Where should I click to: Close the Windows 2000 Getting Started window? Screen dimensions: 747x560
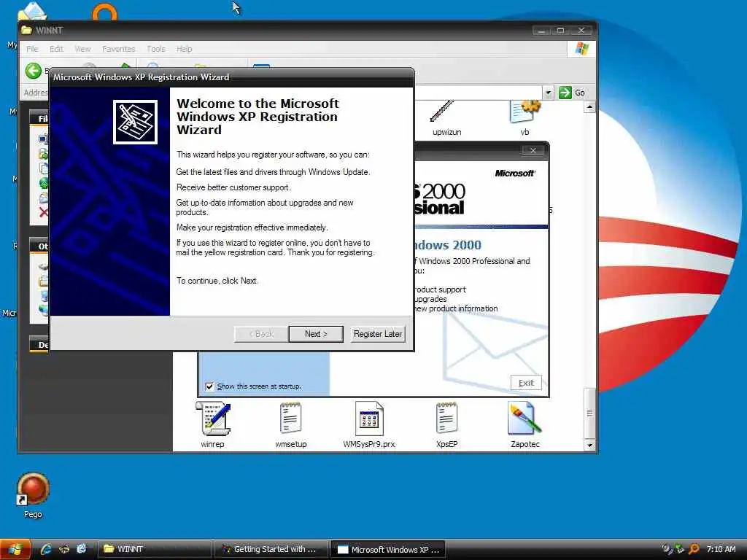point(533,150)
